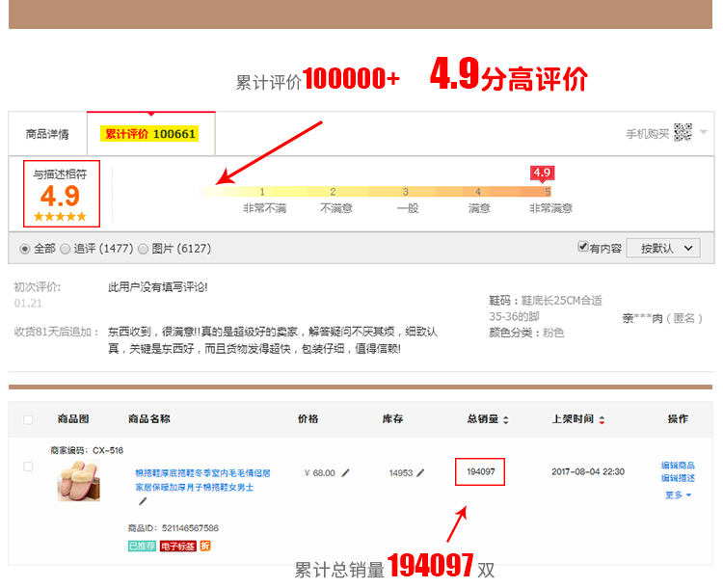Click the red 电子标签 badge

[x=177, y=546]
